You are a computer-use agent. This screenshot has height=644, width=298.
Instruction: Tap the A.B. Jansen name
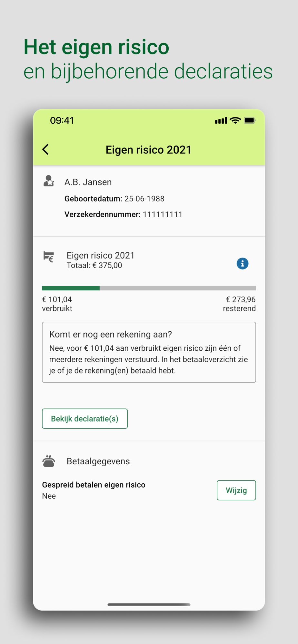pyautogui.click(x=88, y=182)
